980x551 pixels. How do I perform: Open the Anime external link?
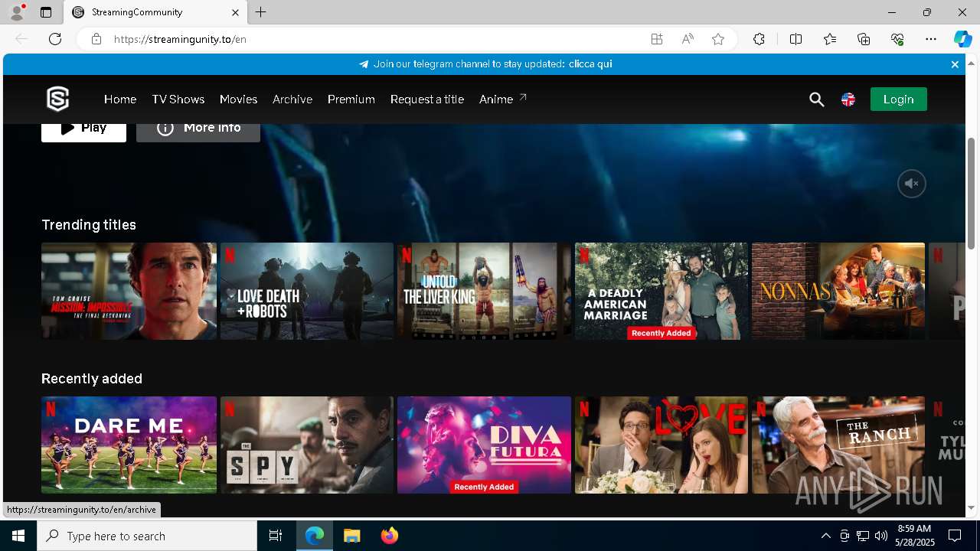(x=502, y=99)
